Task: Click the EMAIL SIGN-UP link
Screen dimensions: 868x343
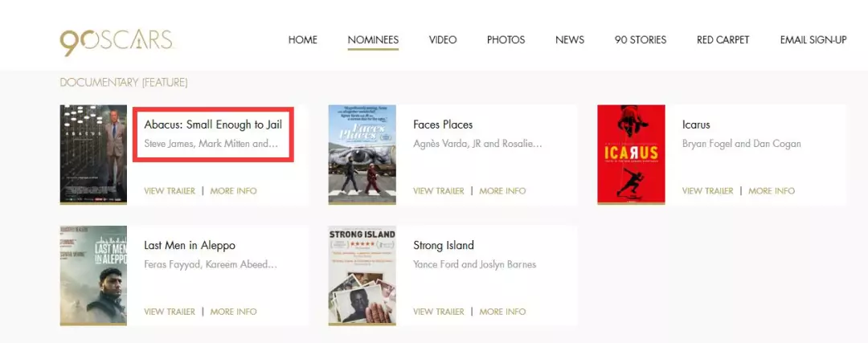Action: 813,40
